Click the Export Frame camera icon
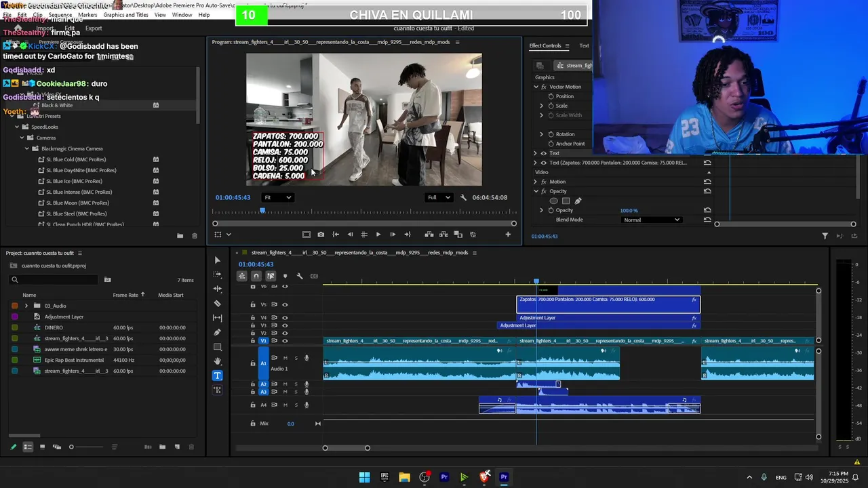Image resolution: width=868 pixels, height=488 pixels. pyautogui.click(x=321, y=235)
